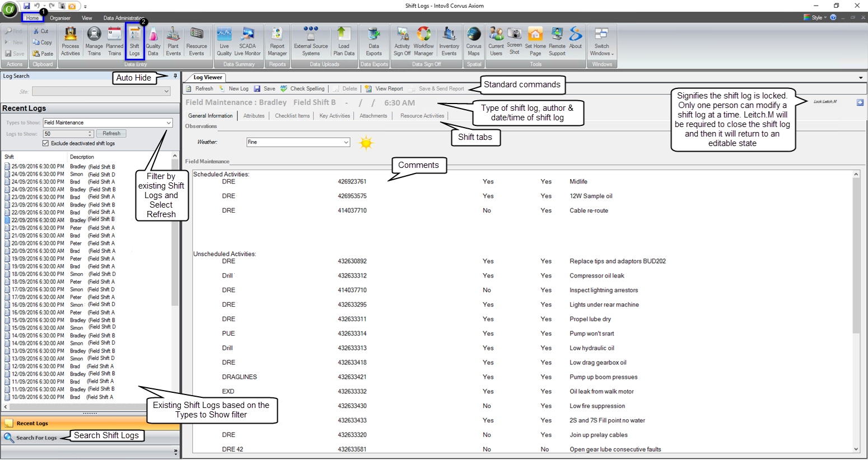This screenshot has height=460, width=868.
Task: Open Live Quality summary
Action: click(224, 41)
